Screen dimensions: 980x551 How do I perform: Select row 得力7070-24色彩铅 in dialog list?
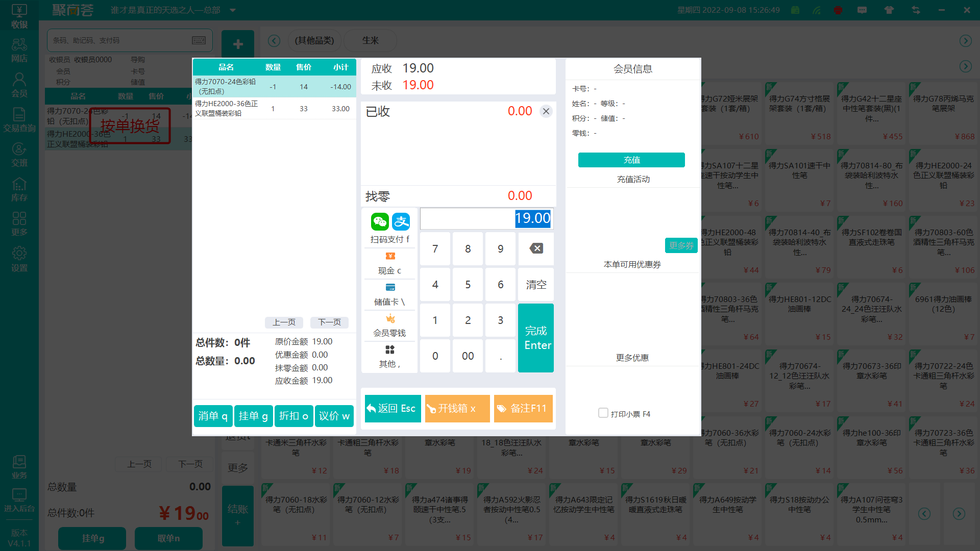[274, 87]
